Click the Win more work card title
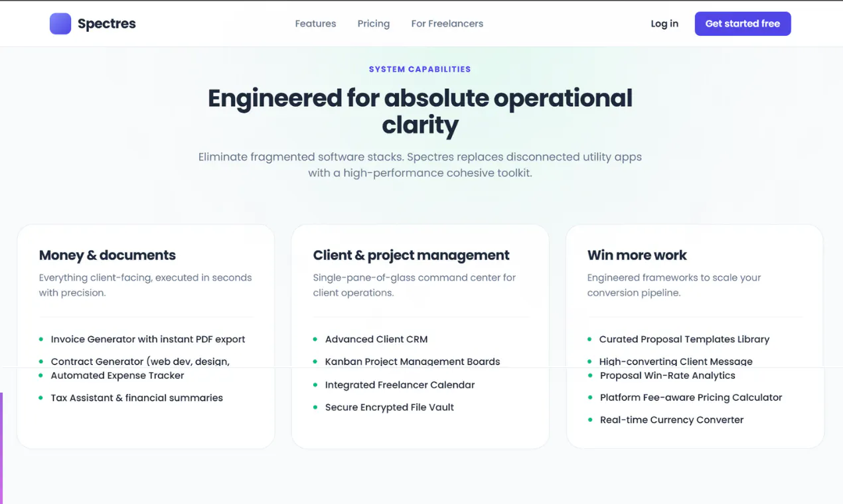The height and width of the screenshot is (504, 843). [637, 255]
